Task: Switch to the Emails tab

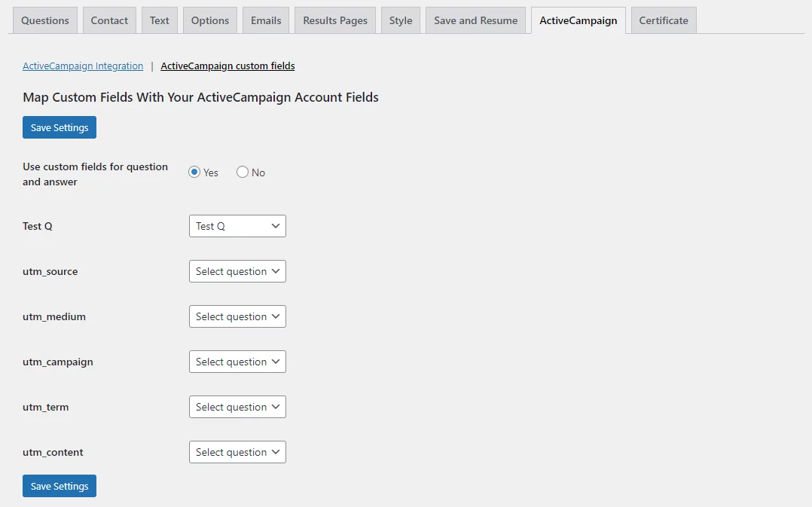Action: click(x=266, y=20)
